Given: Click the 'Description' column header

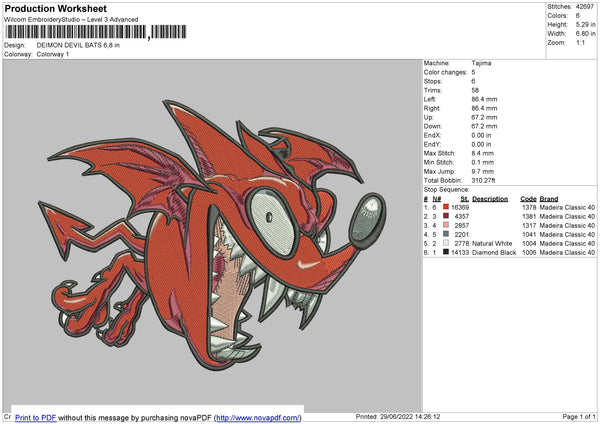Looking at the screenshot, I should (x=490, y=199).
